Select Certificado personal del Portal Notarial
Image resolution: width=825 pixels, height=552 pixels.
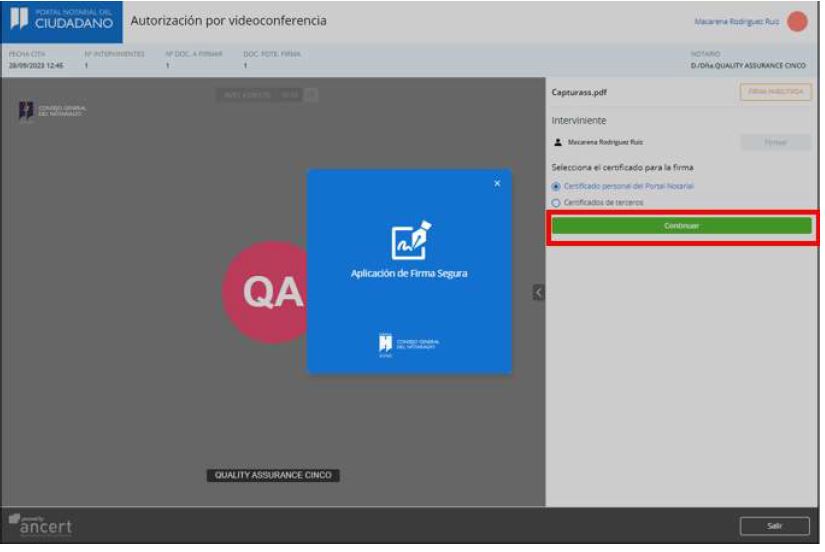(556, 186)
